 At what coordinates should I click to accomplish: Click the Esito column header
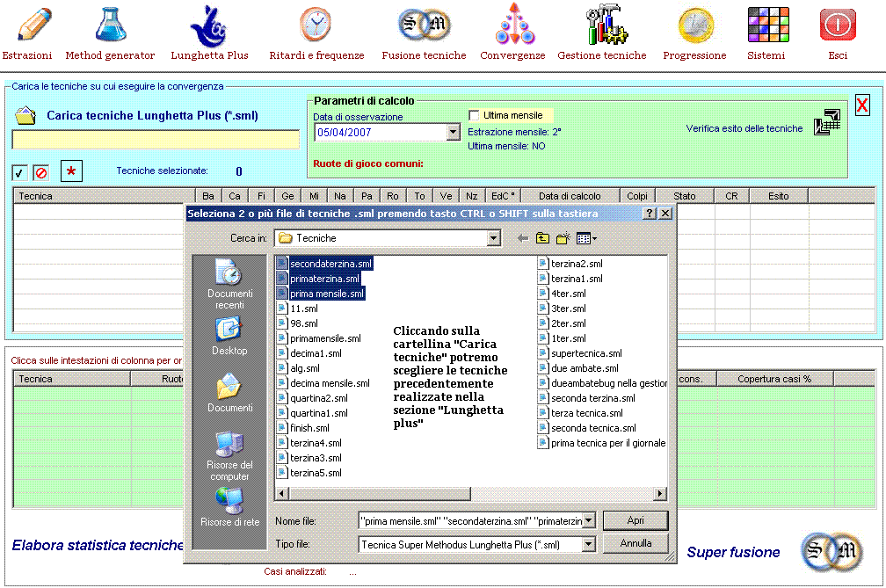click(778, 196)
